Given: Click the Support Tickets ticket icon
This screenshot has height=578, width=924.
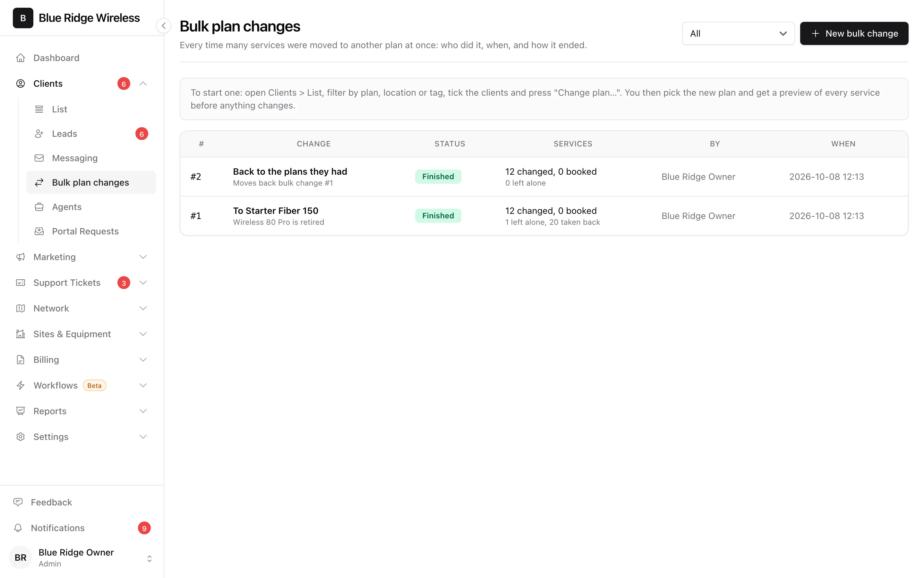Looking at the screenshot, I should (x=21, y=283).
